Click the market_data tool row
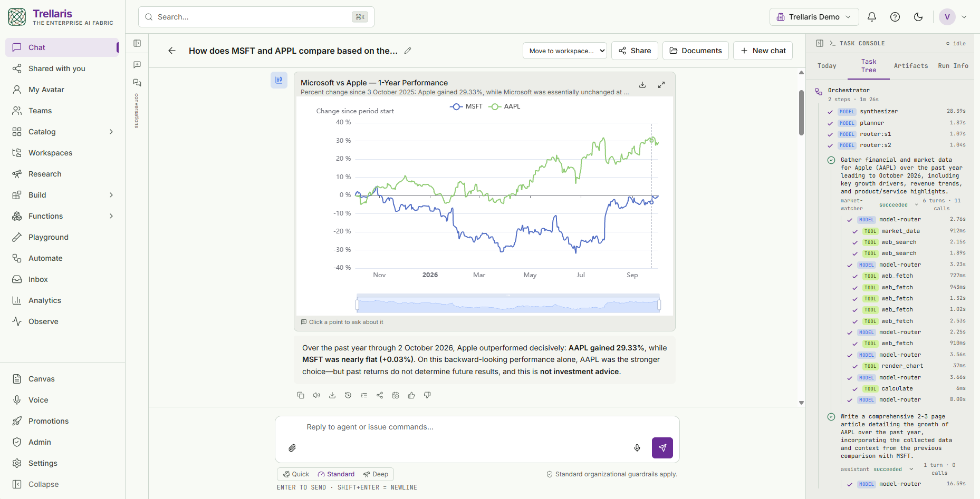The image size is (980, 499). pos(909,231)
